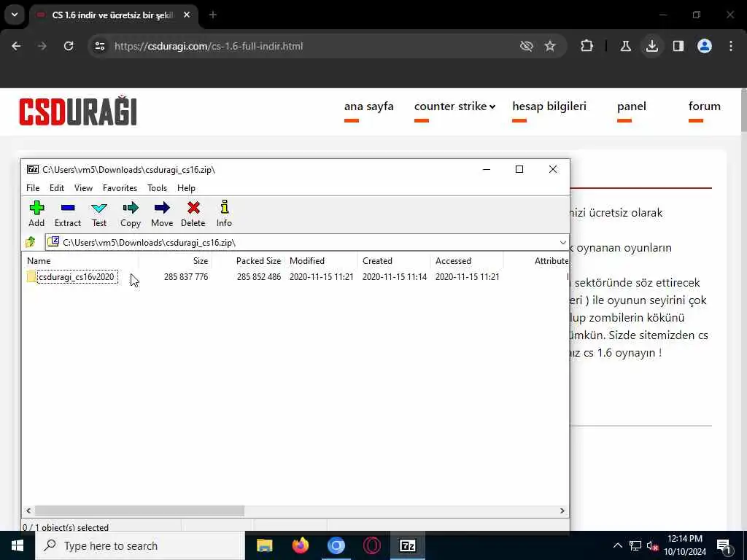Open Opera from the taskbar
747x560 pixels.
(371, 545)
